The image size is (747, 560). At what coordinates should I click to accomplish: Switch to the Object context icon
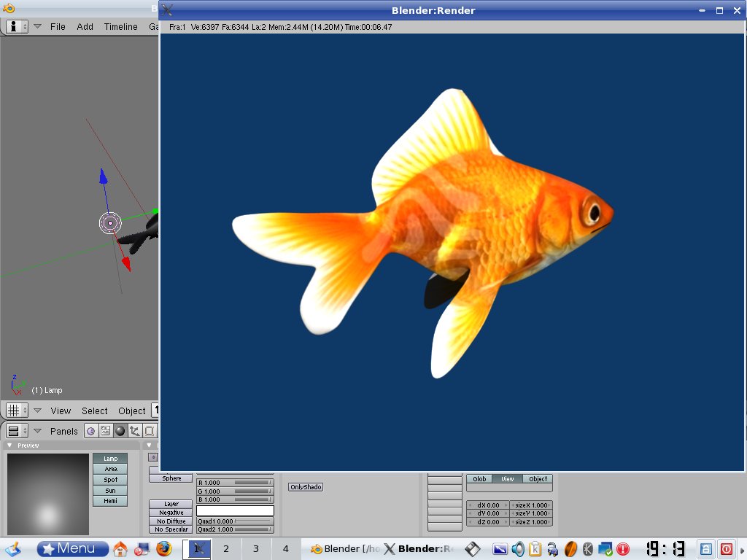click(x=134, y=431)
